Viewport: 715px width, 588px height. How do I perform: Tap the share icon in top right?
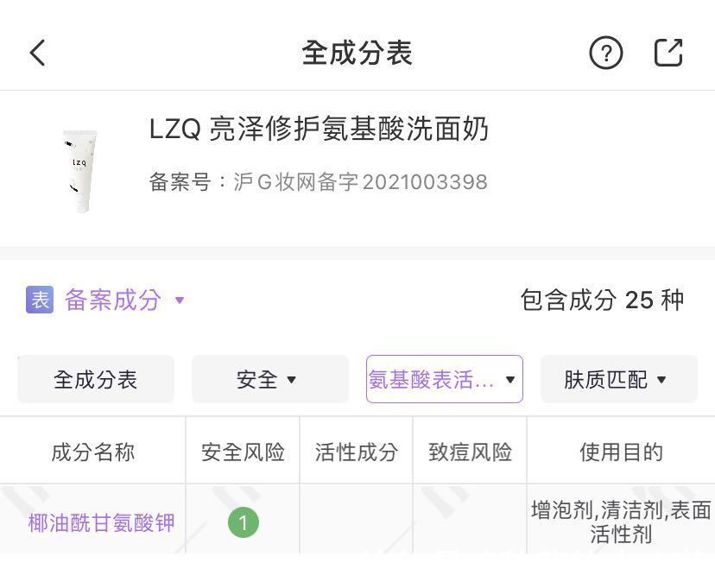668,53
